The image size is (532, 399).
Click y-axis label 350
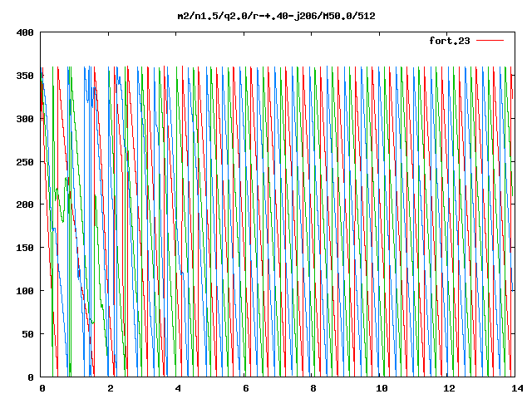(25, 76)
